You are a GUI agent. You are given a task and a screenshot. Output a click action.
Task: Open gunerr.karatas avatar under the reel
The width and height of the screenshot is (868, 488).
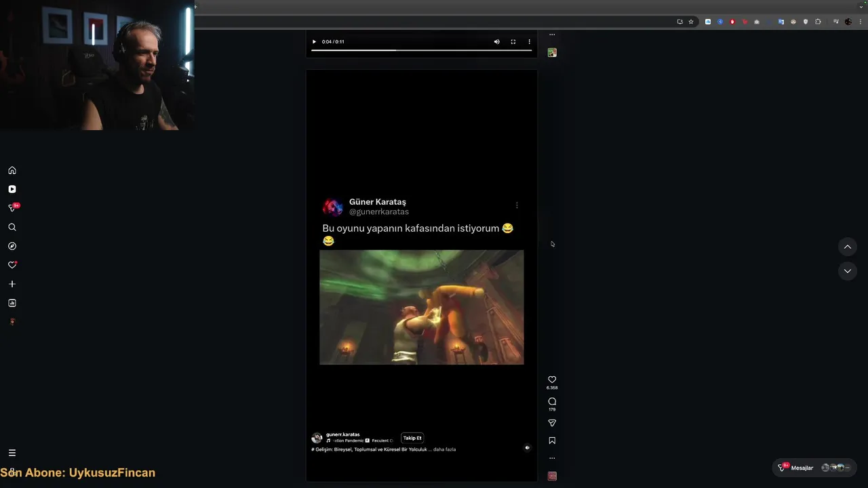pos(317,438)
